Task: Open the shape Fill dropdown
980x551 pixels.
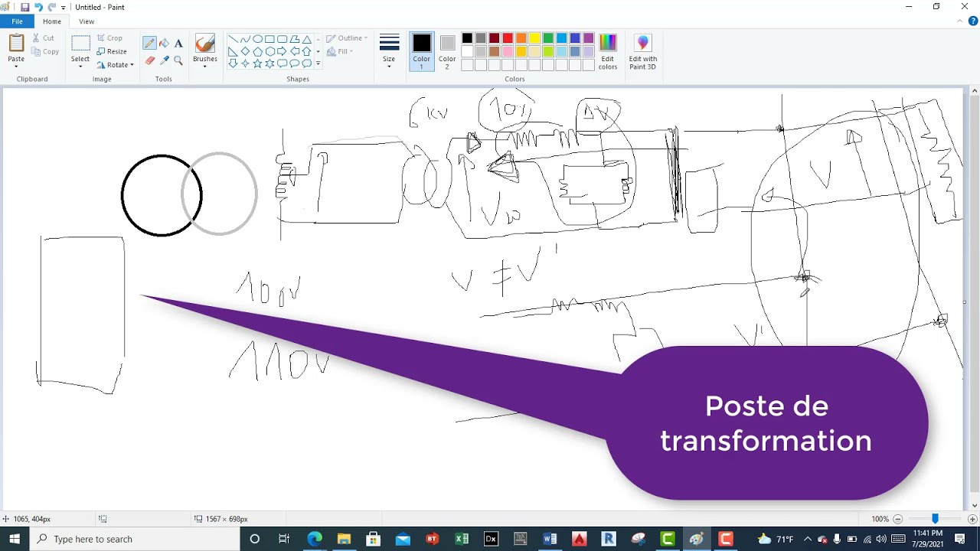Action: 339,51
